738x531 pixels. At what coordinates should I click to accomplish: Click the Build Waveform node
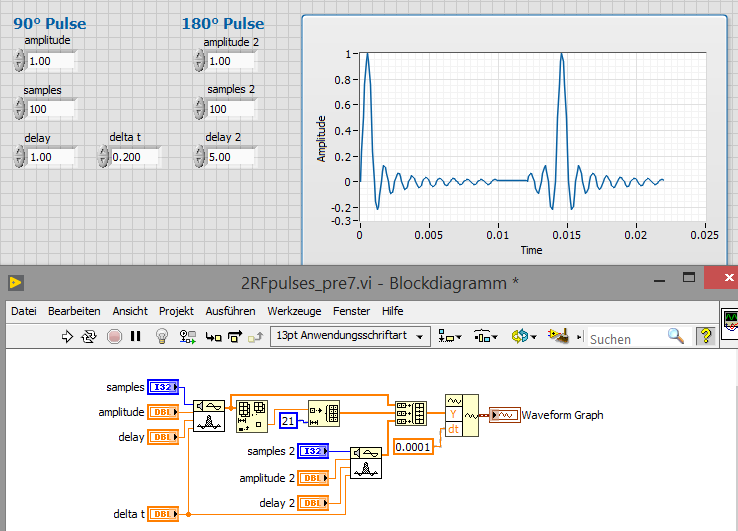click(x=462, y=416)
